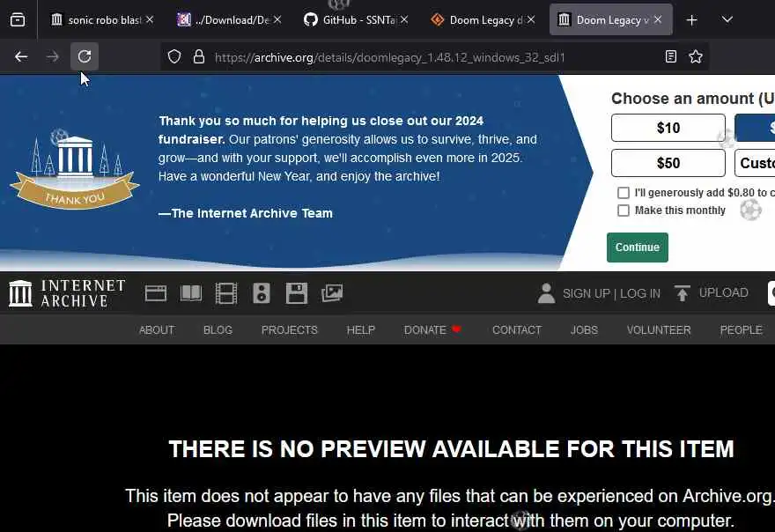Close the sonic robo blast tab
Viewport: 775px width, 532px height.
(150, 19)
